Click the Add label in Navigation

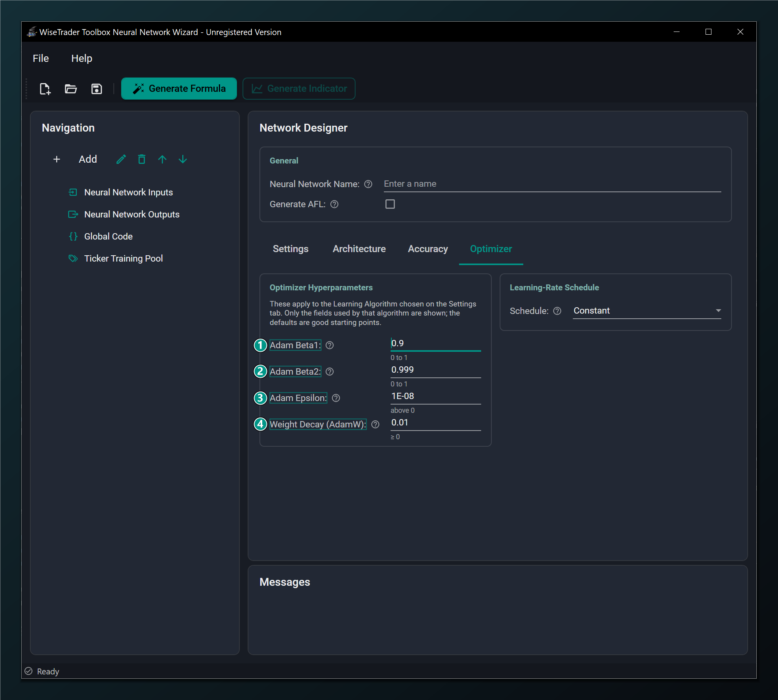(x=88, y=159)
